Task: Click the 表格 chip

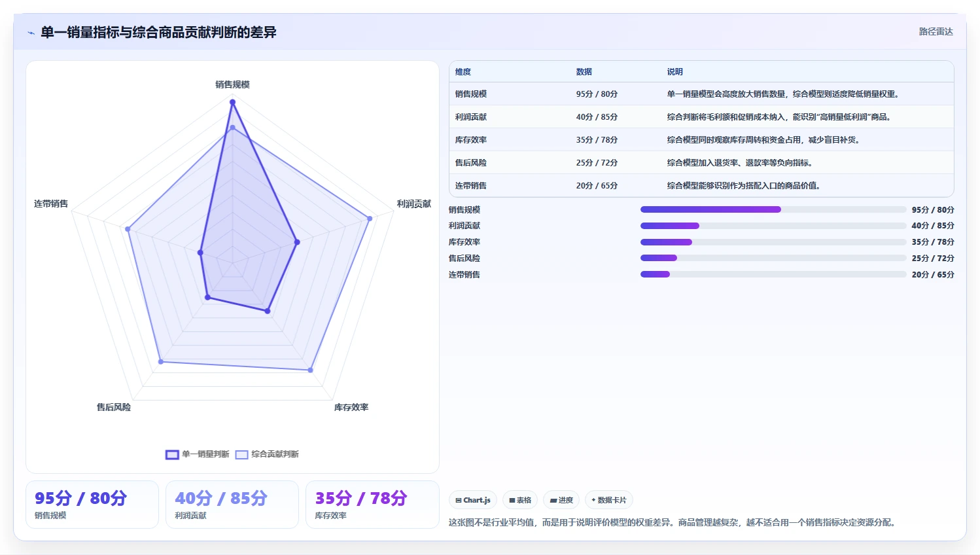Action: click(520, 500)
